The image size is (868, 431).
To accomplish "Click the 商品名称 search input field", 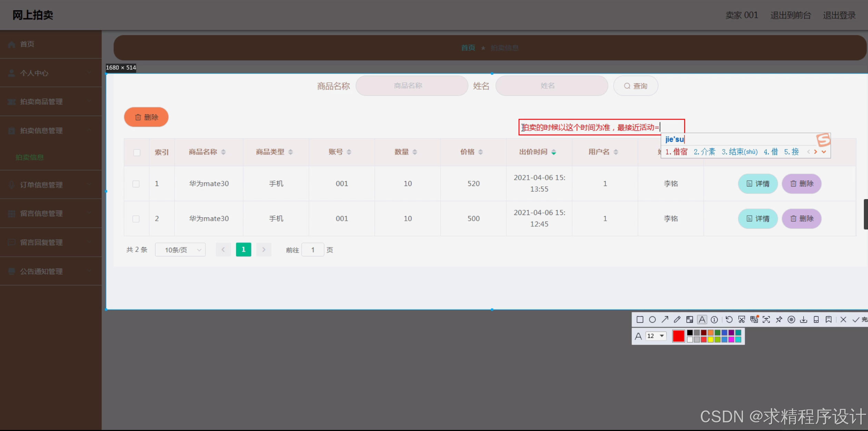I will click(412, 86).
